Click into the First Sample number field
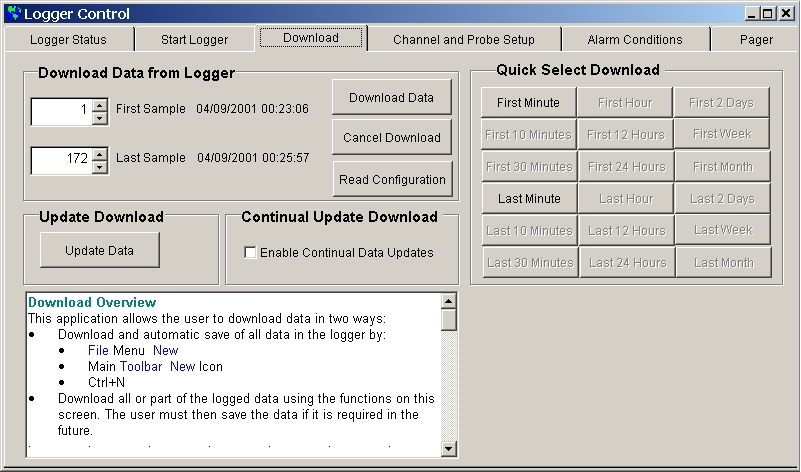 click(62, 111)
